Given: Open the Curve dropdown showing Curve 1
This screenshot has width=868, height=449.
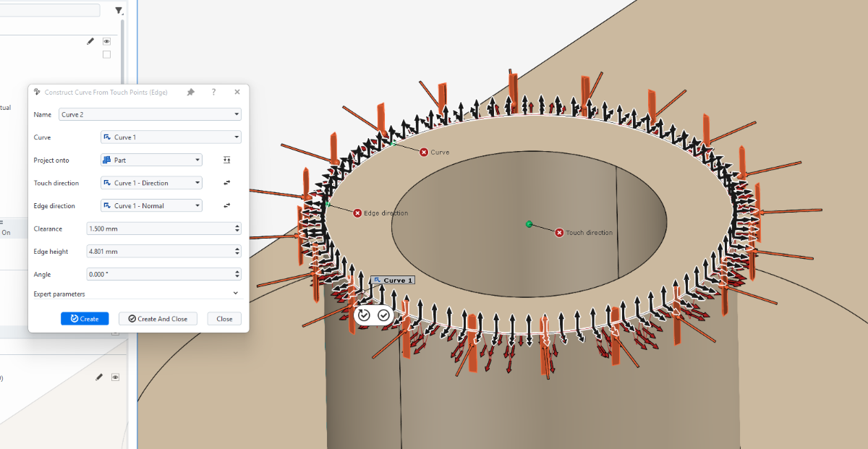Looking at the screenshot, I should (171, 137).
